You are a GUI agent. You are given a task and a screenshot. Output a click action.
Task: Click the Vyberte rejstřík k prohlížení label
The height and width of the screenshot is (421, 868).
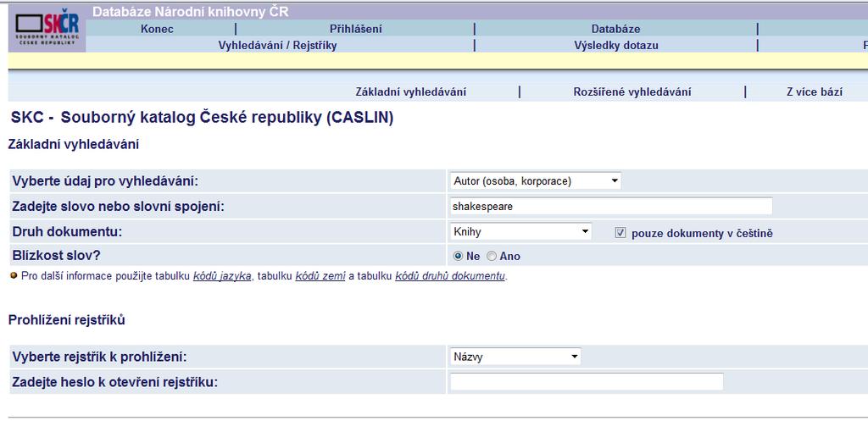(100, 357)
